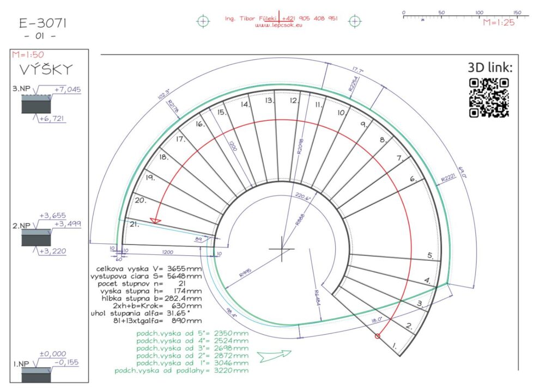Screen dimensions: 558x392
Task: Click the +7,045 elevation value
Action: coord(68,89)
